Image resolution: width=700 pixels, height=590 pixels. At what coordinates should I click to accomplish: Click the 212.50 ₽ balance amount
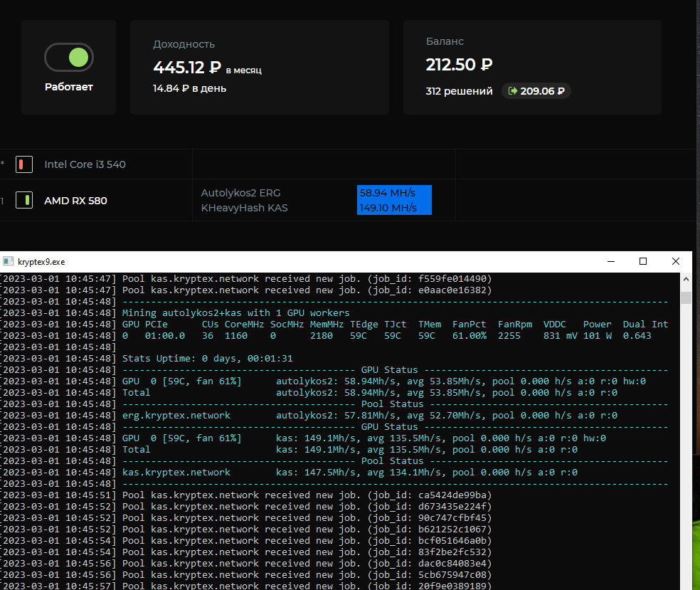point(459,65)
